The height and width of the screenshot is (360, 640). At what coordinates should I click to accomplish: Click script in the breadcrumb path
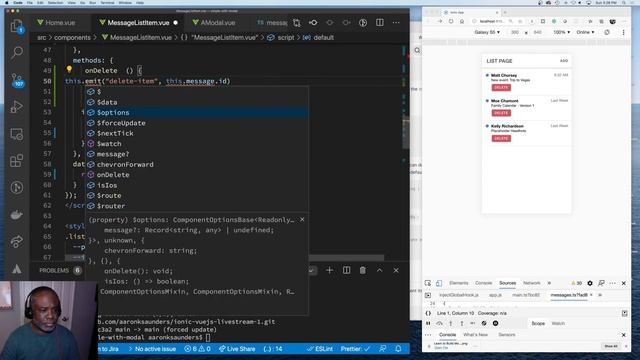[x=286, y=38]
